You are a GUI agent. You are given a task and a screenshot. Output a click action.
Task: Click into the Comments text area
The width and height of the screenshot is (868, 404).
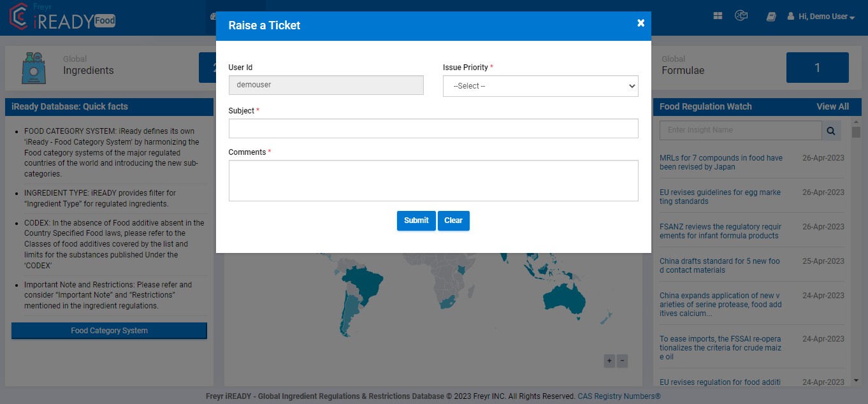[x=433, y=180]
